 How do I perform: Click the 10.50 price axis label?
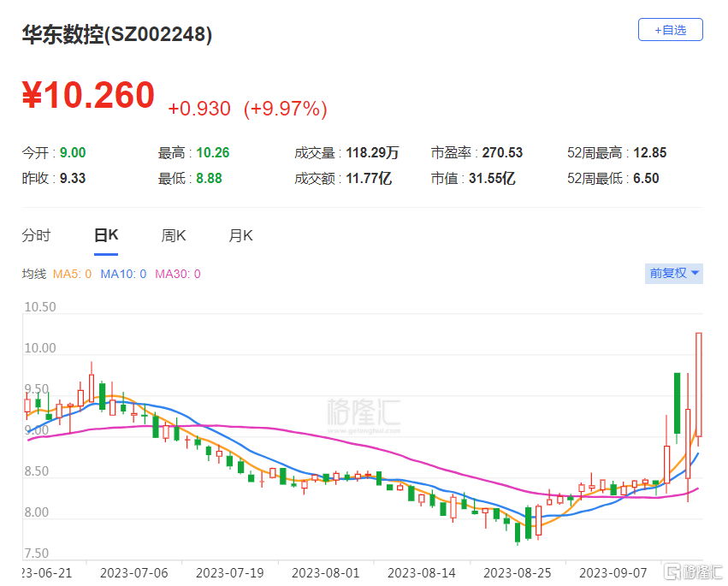coord(40,307)
